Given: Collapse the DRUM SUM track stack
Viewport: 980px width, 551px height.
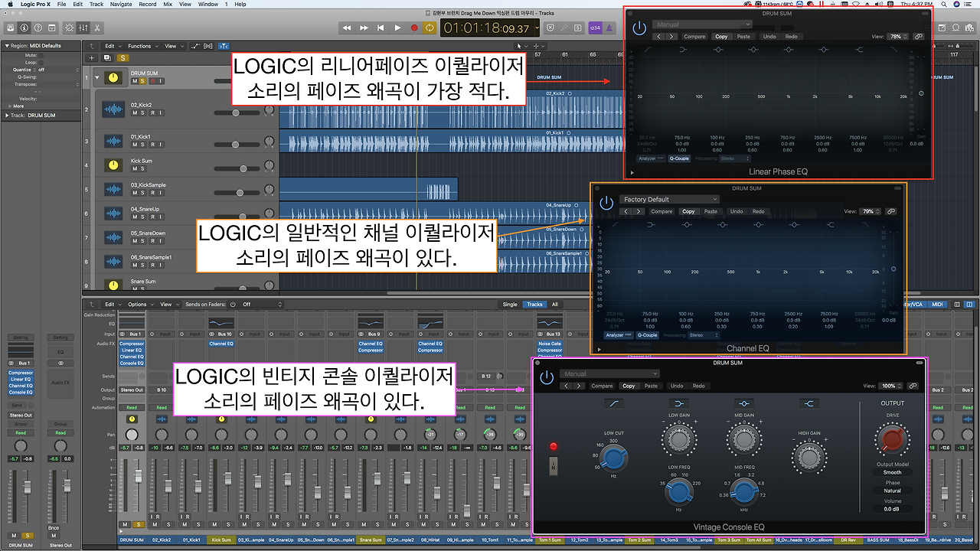Looking at the screenshot, I should click(x=96, y=77).
